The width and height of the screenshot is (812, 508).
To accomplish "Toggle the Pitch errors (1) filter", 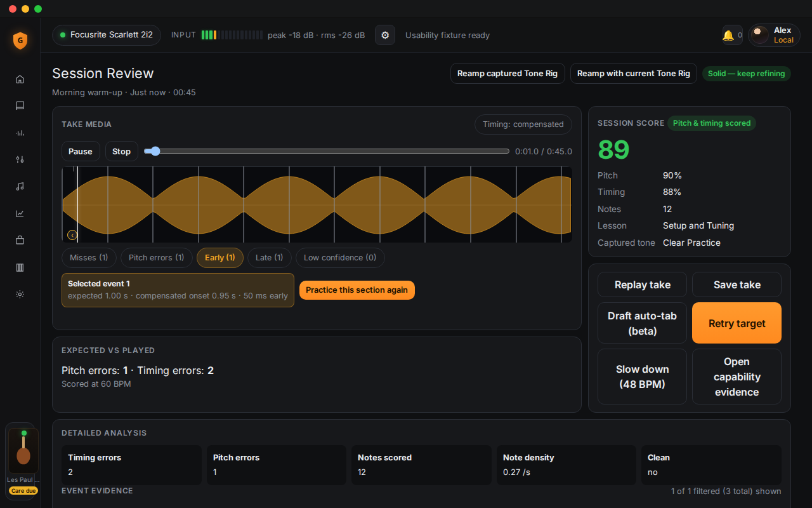I will (157, 258).
